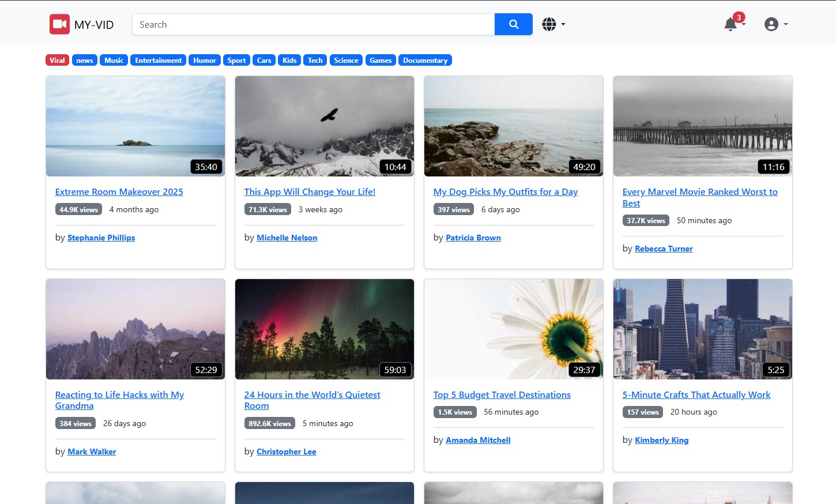Click the '50 minutes ago' timestamp
This screenshot has width=836, height=504.
tap(704, 220)
